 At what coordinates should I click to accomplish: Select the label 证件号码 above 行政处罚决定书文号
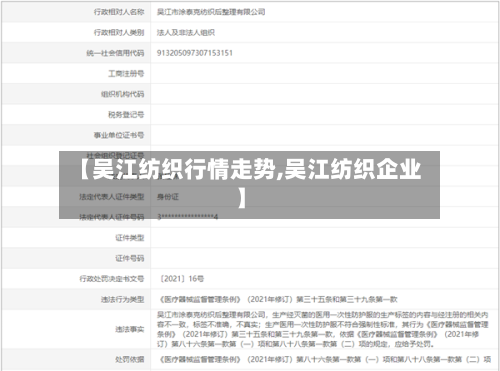point(130,258)
